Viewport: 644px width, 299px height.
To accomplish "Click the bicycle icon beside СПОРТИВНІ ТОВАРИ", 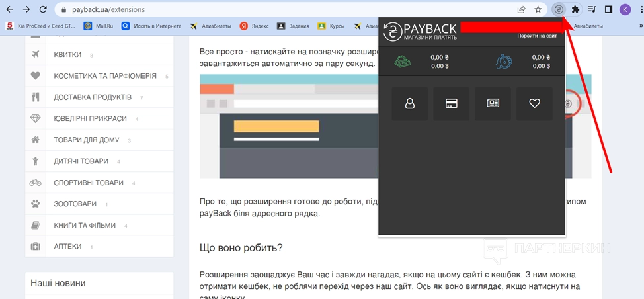I will pyautogui.click(x=35, y=183).
